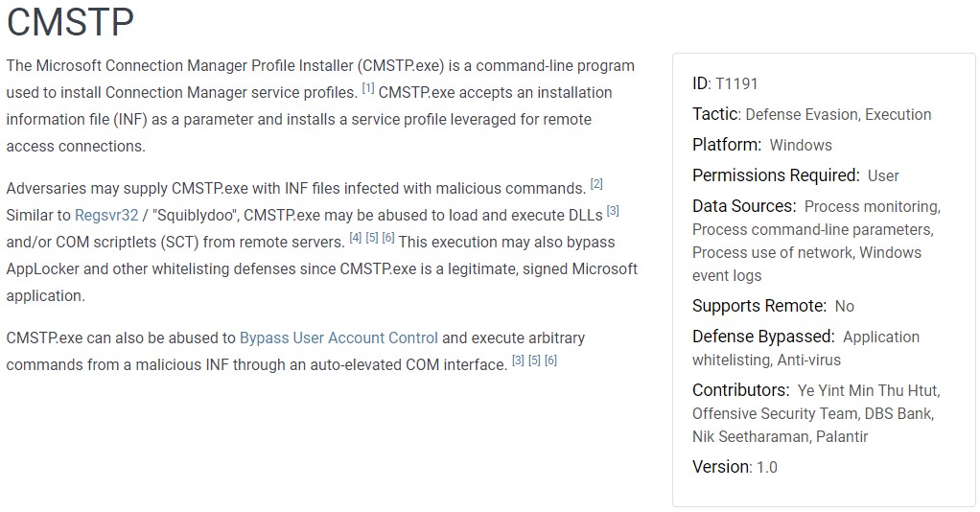Click the technique ID T1191
Screen dimensions: 980x512
tap(736, 83)
